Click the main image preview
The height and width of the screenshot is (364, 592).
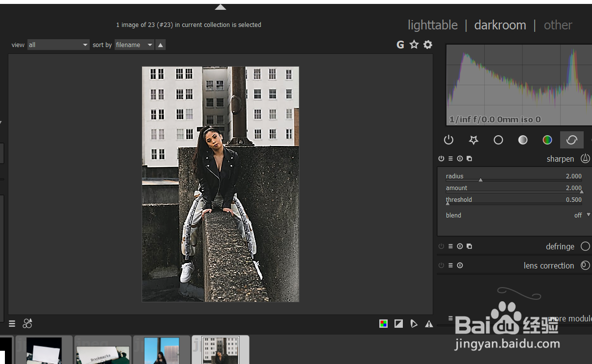click(221, 184)
